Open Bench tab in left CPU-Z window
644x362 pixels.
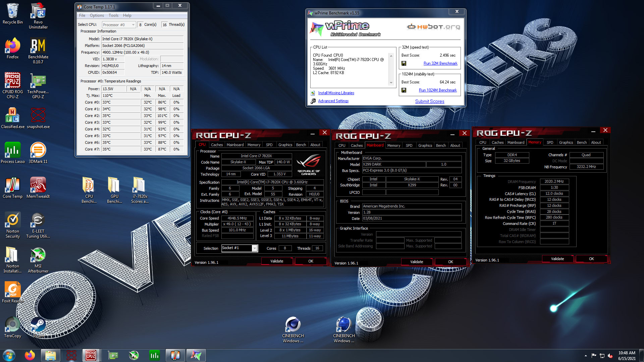pyautogui.click(x=301, y=145)
